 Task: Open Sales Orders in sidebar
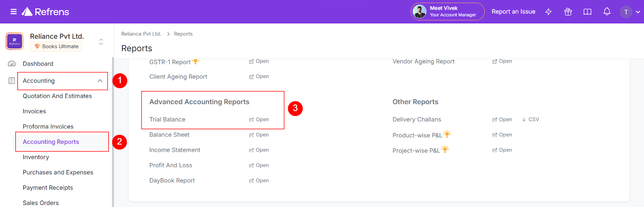41,203
